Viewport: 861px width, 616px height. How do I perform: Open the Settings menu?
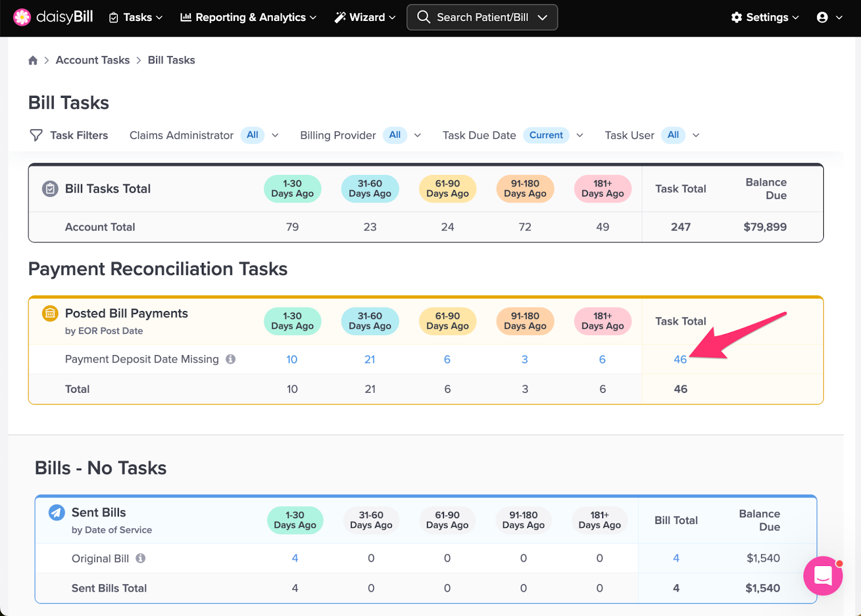765,17
